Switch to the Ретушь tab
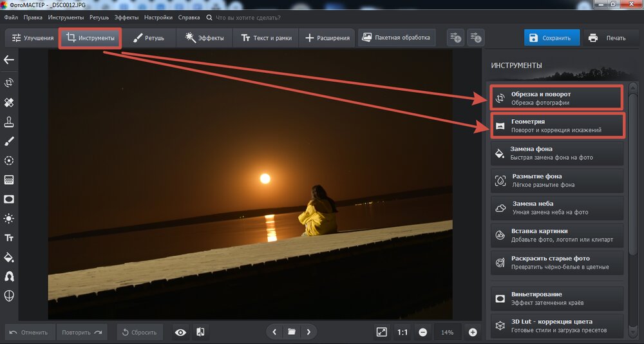The height and width of the screenshot is (344, 644). click(148, 38)
